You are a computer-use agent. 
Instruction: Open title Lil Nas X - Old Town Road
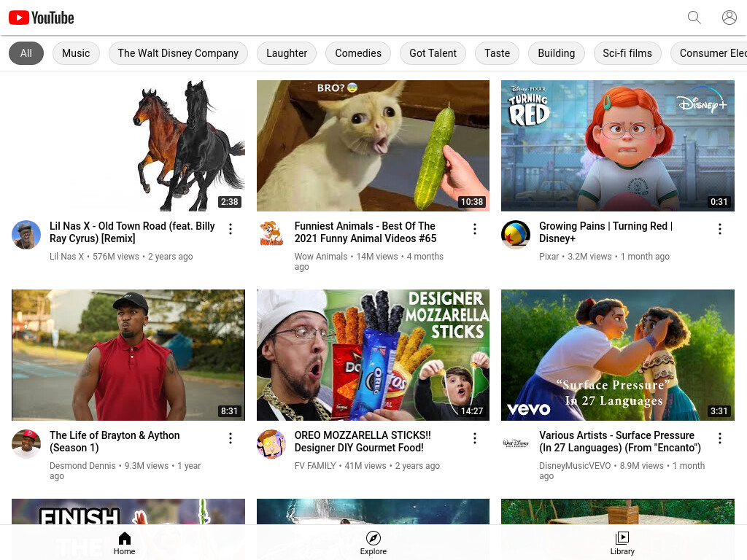click(x=132, y=232)
